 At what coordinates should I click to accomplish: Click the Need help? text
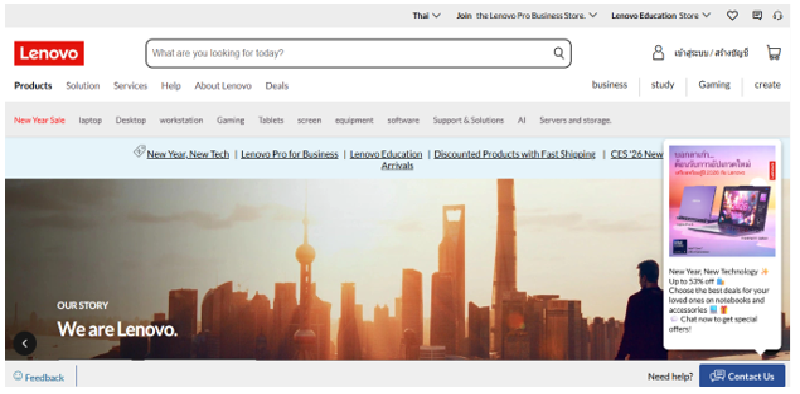670,377
